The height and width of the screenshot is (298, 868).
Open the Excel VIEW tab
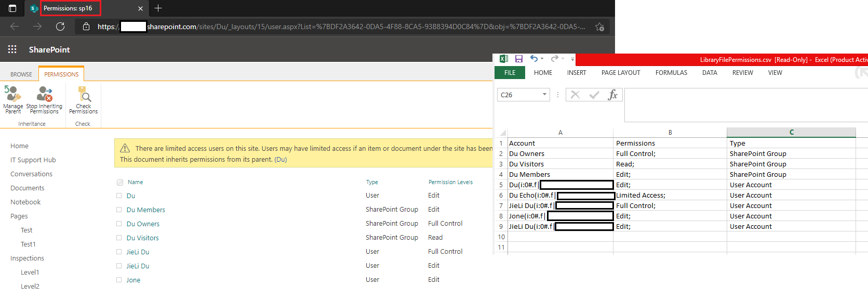(x=775, y=73)
